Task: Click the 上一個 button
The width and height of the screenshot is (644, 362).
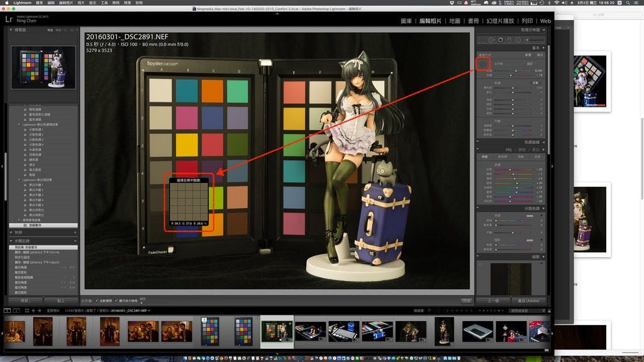Action: pos(494,301)
